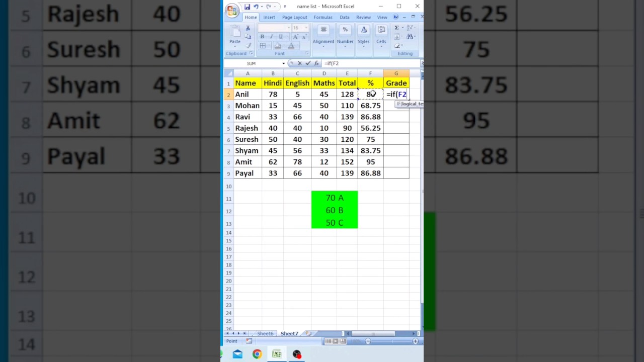Toggle Bold formatting
644x362 pixels.
pyautogui.click(x=262, y=37)
